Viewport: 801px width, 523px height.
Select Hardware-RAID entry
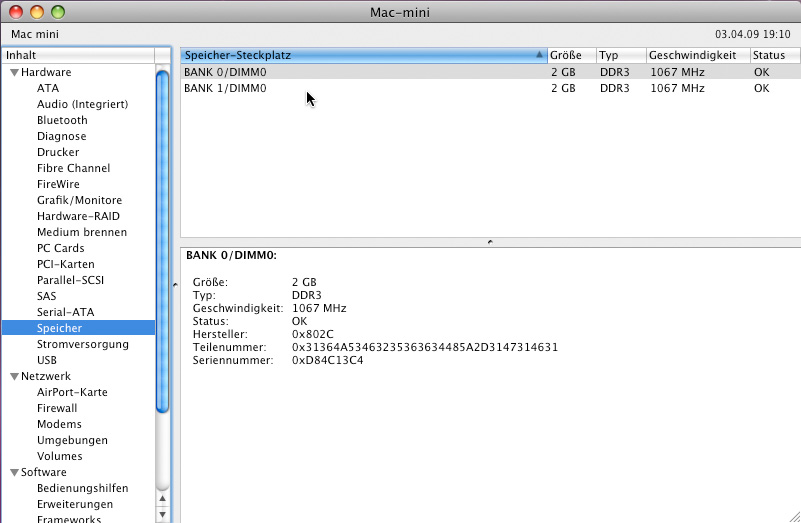(78, 216)
